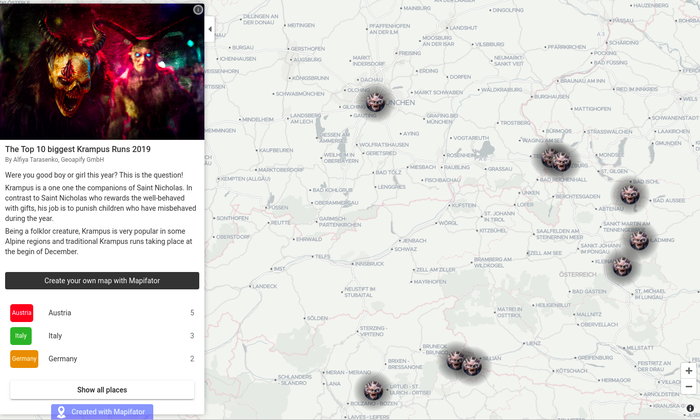Collapse the side panel with arrow
The width and height of the screenshot is (700, 420).
(210, 30)
